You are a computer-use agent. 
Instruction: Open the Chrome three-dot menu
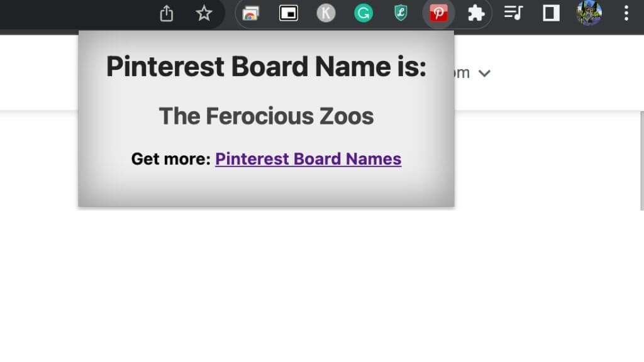[x=626, y=13]
